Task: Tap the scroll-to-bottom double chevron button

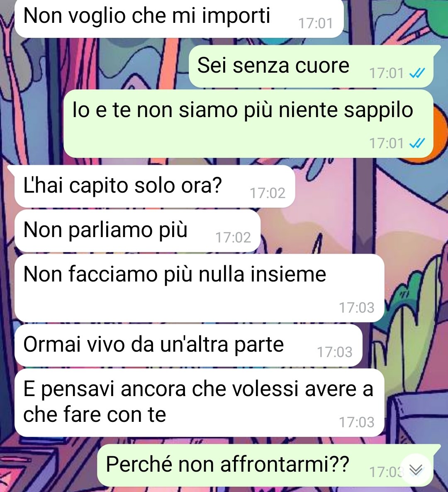Action: click(416, 470)
